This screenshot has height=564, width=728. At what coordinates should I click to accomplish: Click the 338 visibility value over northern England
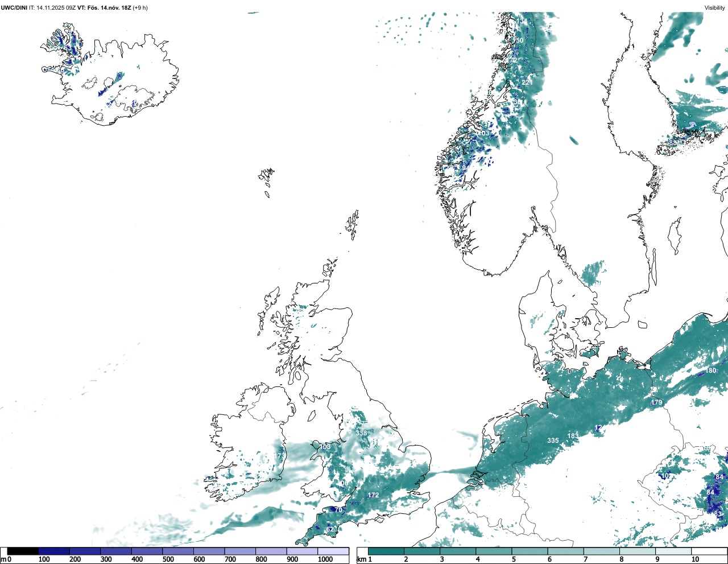tap(361, 433)
